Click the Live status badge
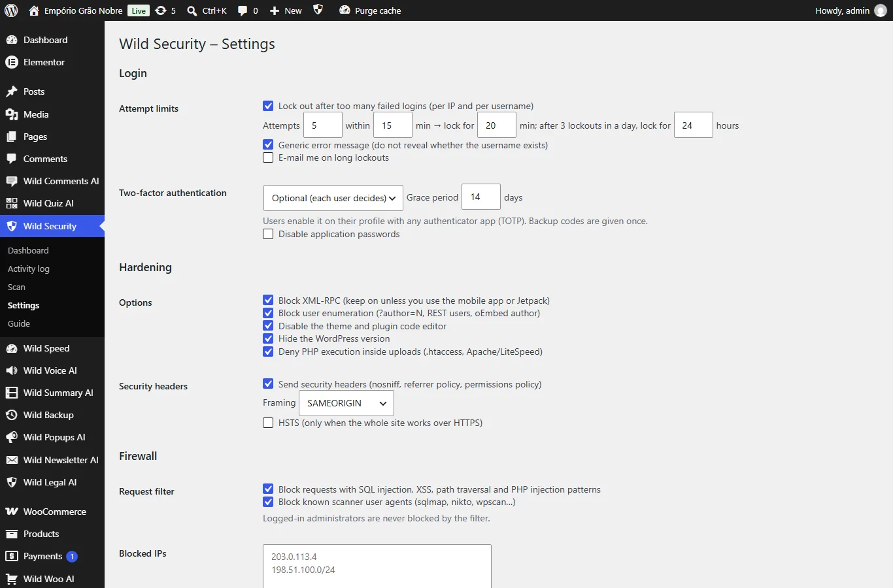This screenshot has height=588, width=893. [139, 10]
